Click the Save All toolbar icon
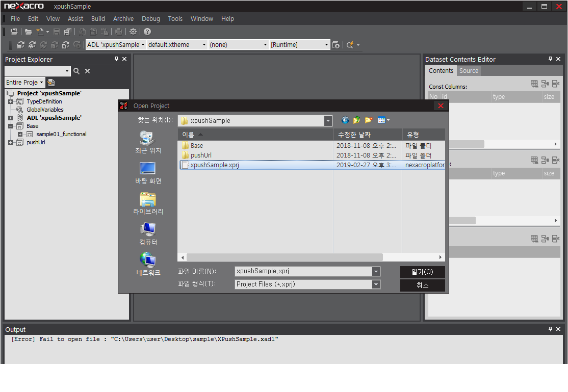This screenshot has height=392, width=568. [x=68, y=32]
